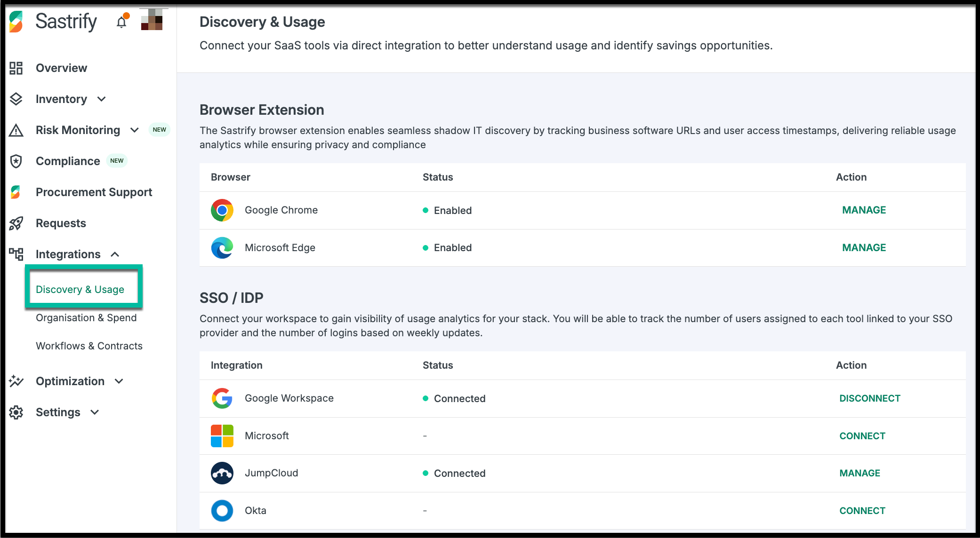Click the Google Workspace logo
980x538 pixels.
222,398
